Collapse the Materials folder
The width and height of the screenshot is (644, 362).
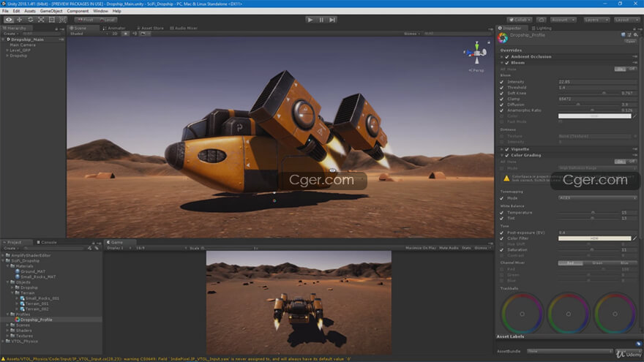point(7,266)
